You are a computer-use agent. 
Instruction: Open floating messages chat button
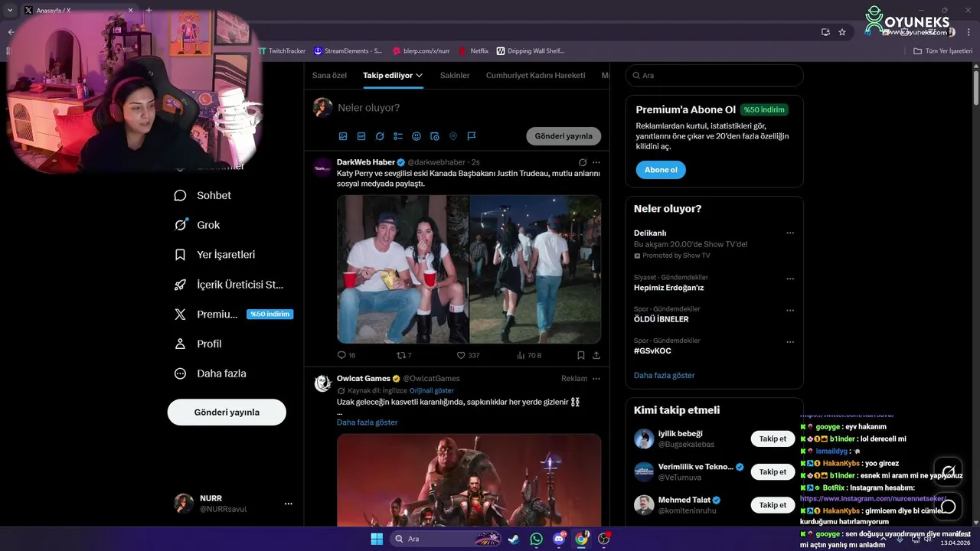point(949,506)
